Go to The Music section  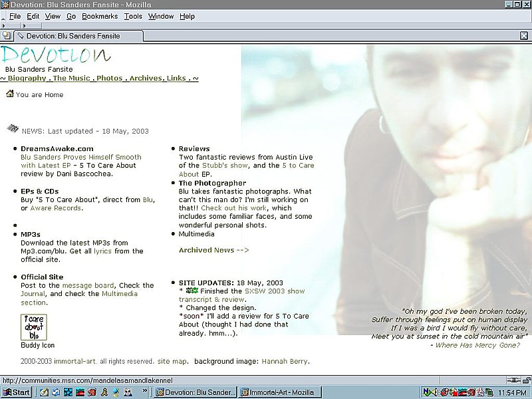71,78
